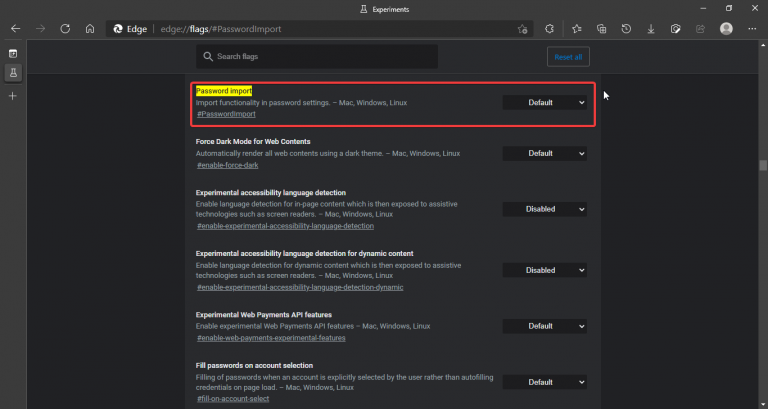
Task: Click the vertical scrollbar thumb
Action: click(763, 166)
